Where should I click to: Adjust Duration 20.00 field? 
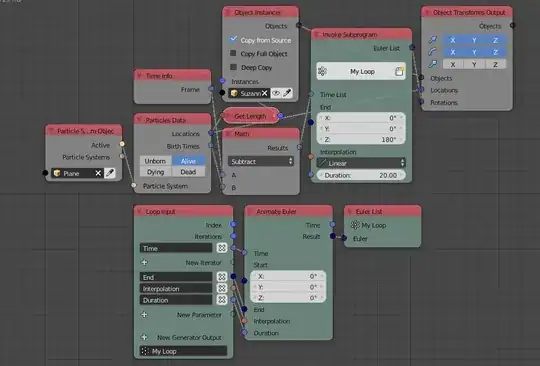click(361, 175)
